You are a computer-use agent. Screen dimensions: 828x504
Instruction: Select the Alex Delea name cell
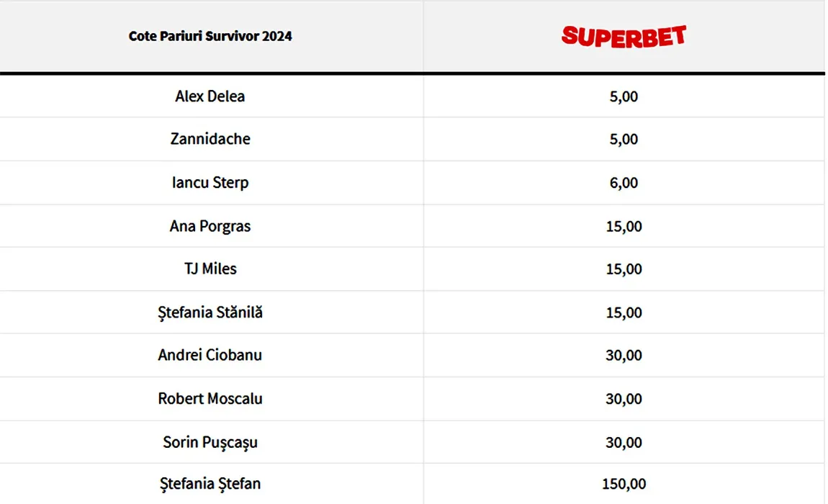coord(210,96)
